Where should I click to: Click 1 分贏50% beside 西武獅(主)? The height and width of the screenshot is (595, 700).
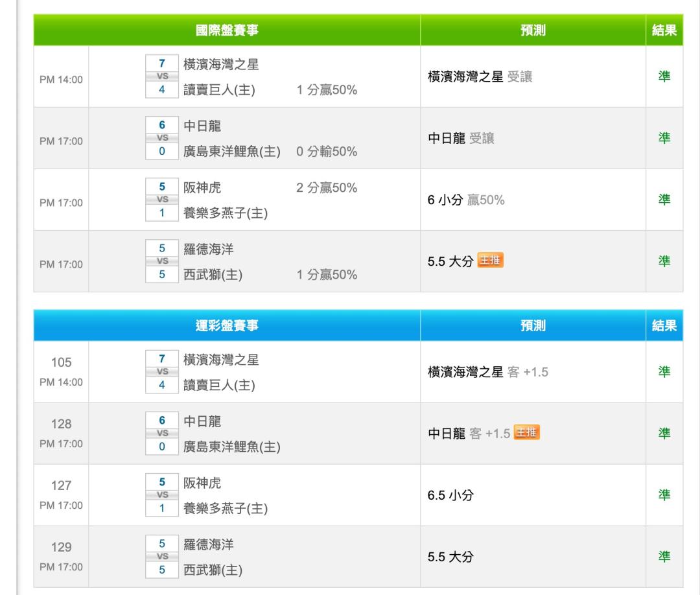pos(327,275)
